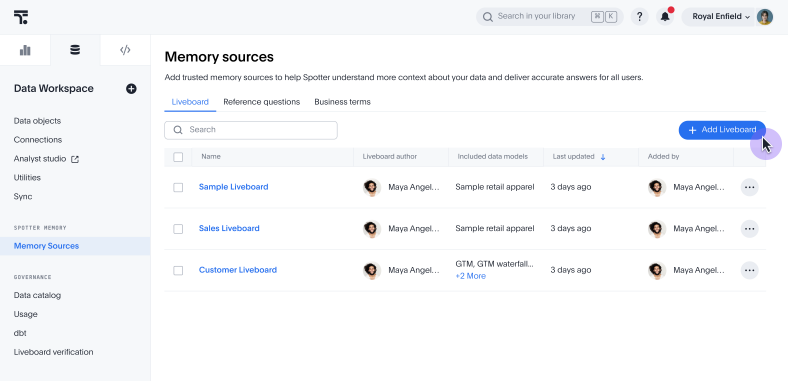Open the help question mark icon
The width and height of the screenshot is (788, 381).
pyautogui.click(x=639, y=17)
